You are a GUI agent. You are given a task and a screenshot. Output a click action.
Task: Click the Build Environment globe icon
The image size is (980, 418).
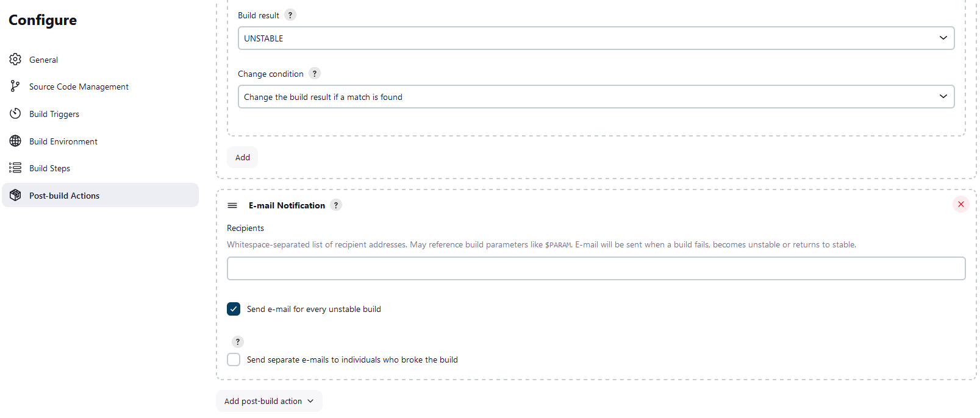pos(15,141)
